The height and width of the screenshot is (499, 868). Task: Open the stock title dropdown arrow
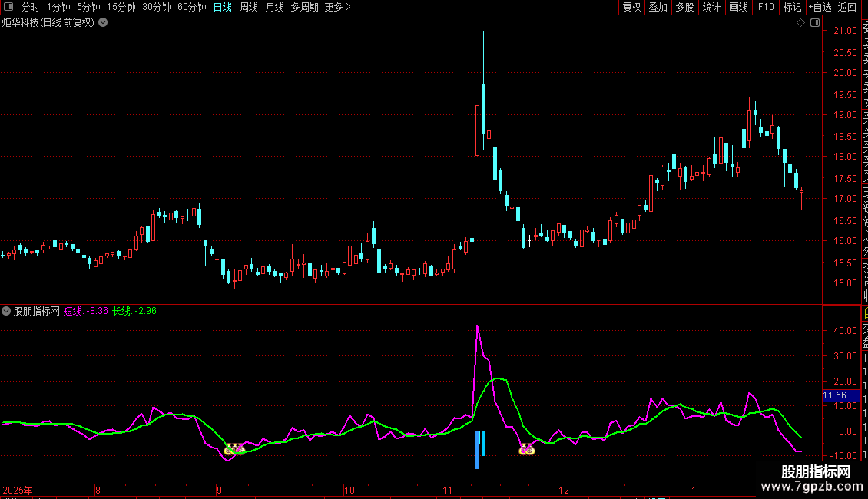tap(103, 23)
